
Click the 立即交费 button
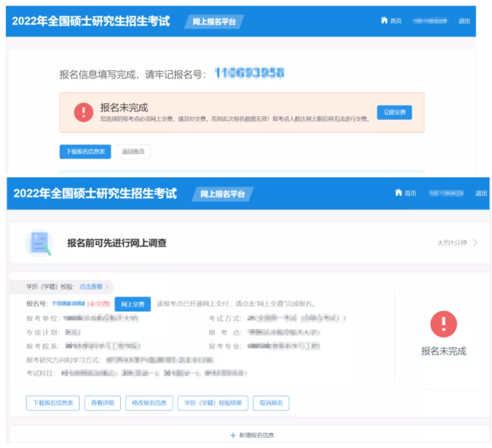coord(394,112)
